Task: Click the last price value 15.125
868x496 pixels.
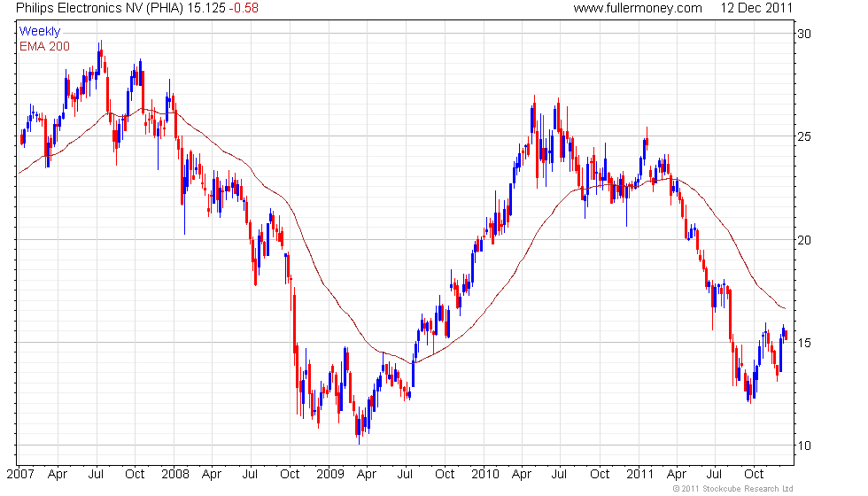Action: [206, 8]
